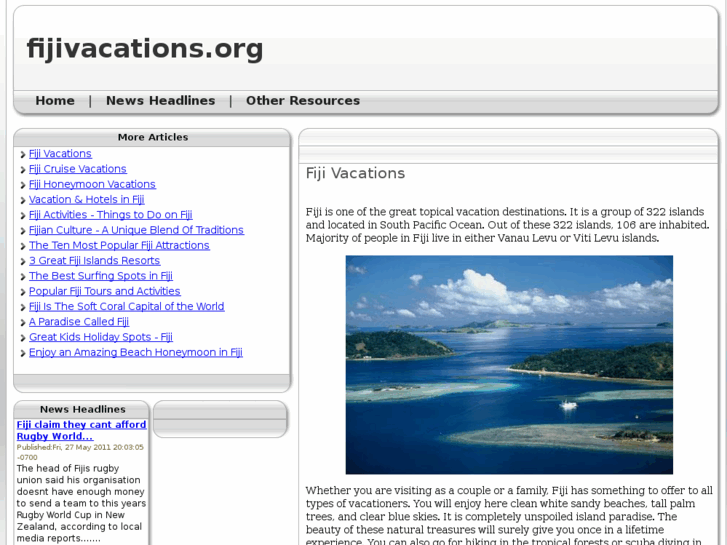Open Popular Fiji Tours and Activities link
727x545 pixels.
coord(104,291)
